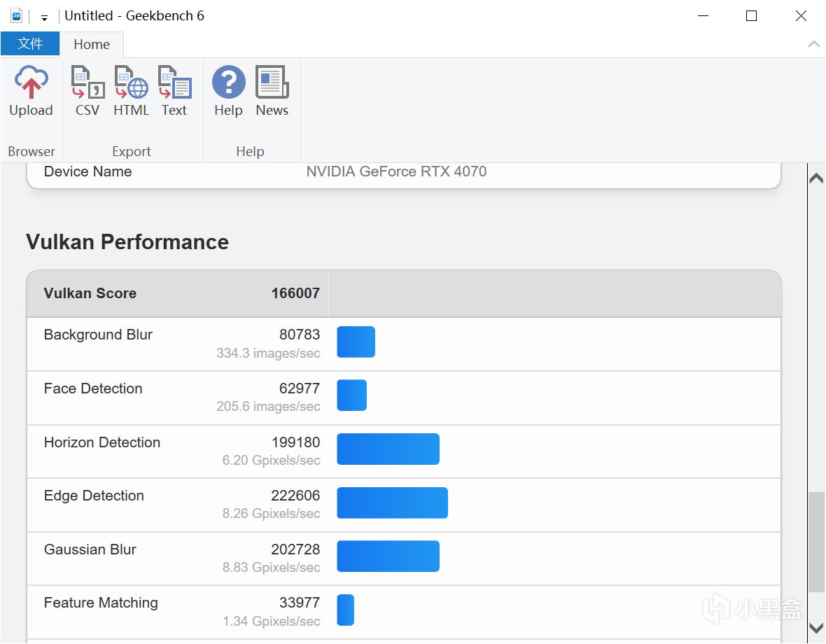Click the Edge Detection row label
This screenshot has height=644, width=826.
coord(94,496)
